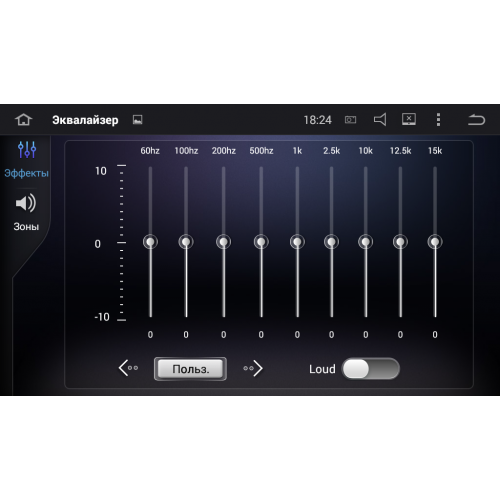The height and width of the screenshot is (500, 500).
Task: Click the 500hz band slider handle
Action: (261, 242)
